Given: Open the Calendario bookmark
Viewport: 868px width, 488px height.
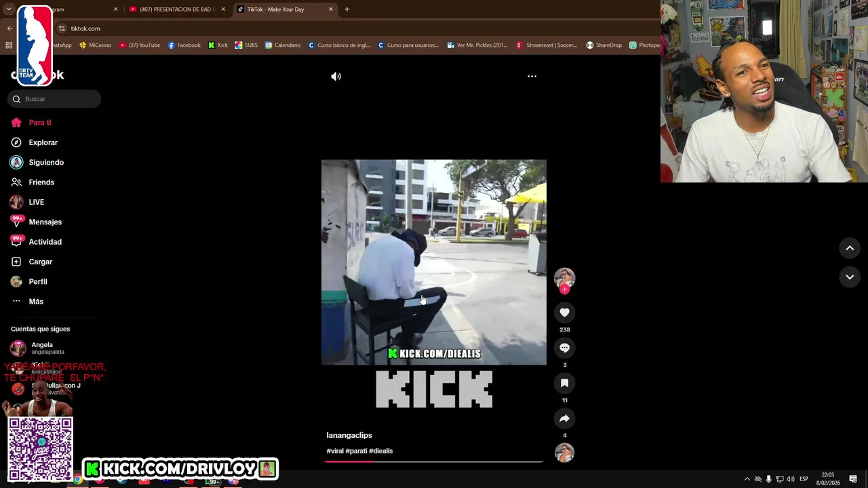Looking at the screenshot, I should pos(283,45).
